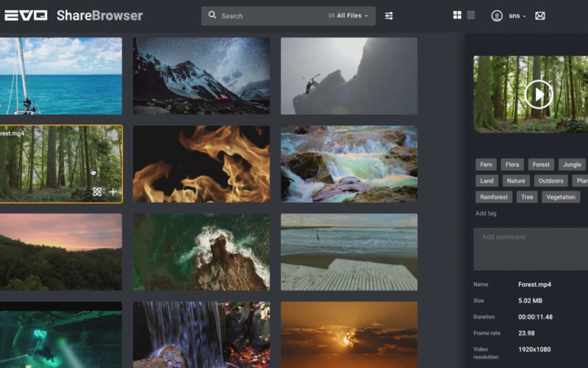Focus the Search text field
The image size is (588, 368).
coord(272,15)
